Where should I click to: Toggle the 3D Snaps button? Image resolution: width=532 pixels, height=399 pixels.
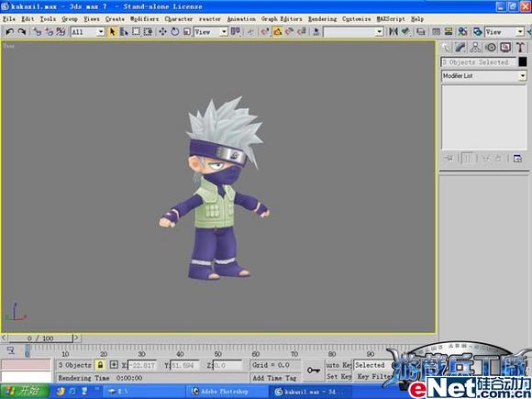point(265,32)
